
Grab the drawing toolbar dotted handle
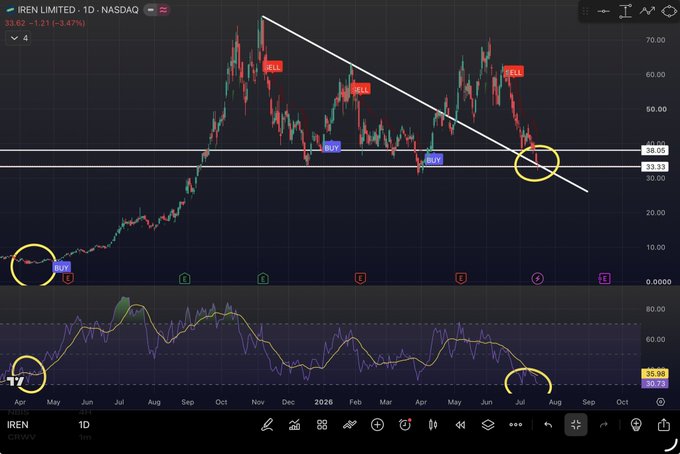click(585, 11)
